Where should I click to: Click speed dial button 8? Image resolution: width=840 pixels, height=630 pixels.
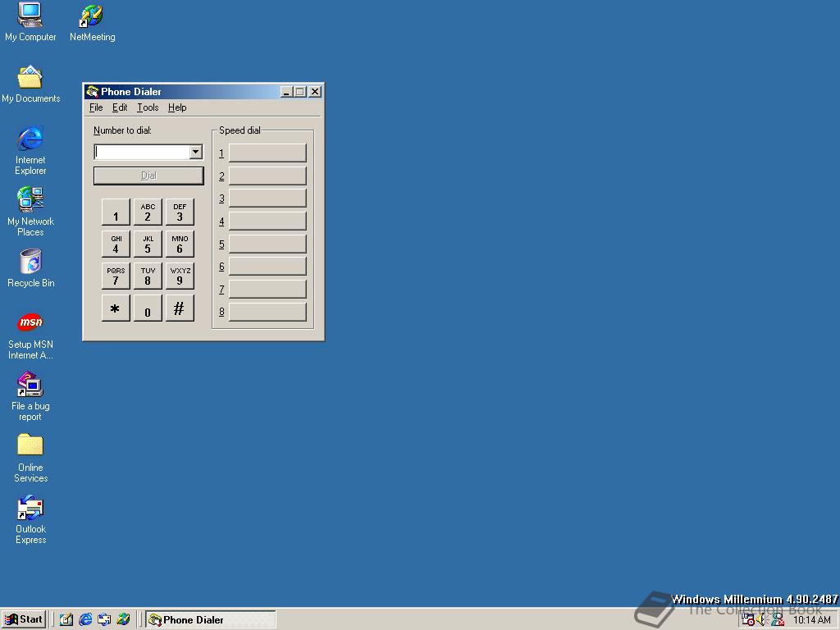267,312
